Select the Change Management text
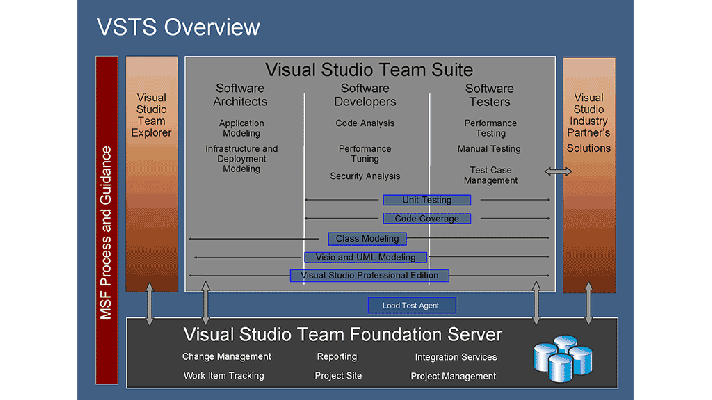Image resolution: width=712 pixels, height=400 pixels. pyautogui.click(x=227, y=357)
